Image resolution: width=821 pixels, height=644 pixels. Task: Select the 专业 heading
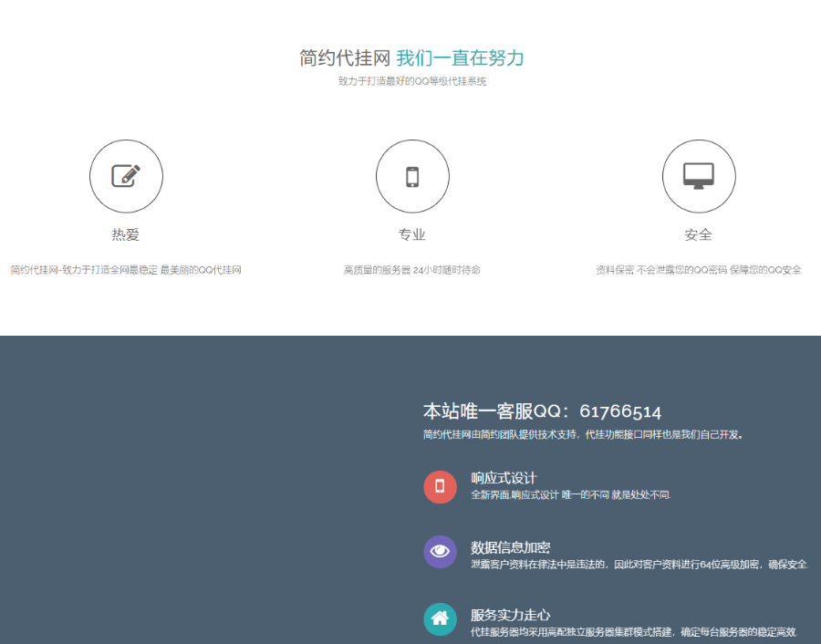click(x=412, y=234)
